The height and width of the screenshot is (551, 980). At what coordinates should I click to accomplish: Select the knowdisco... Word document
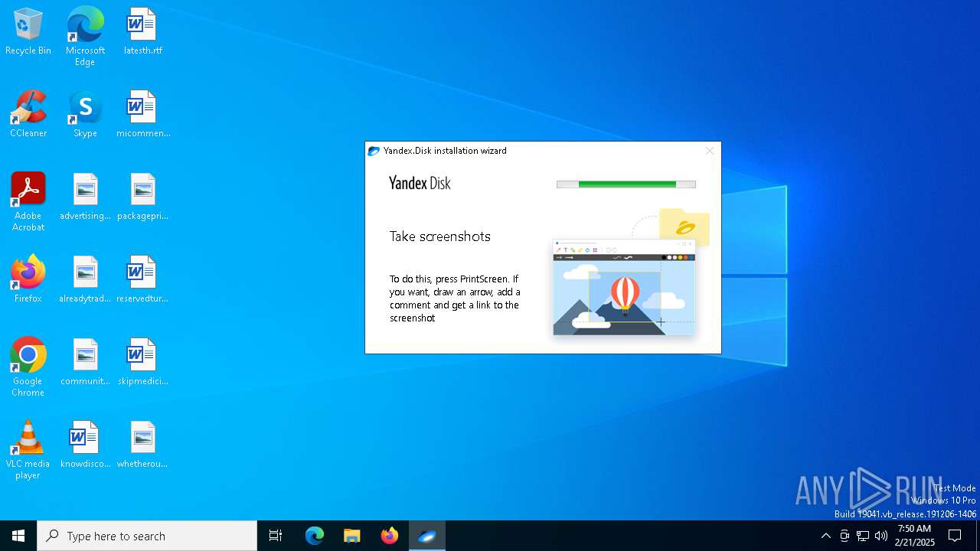pyautogui.click(x=85, y=445)
